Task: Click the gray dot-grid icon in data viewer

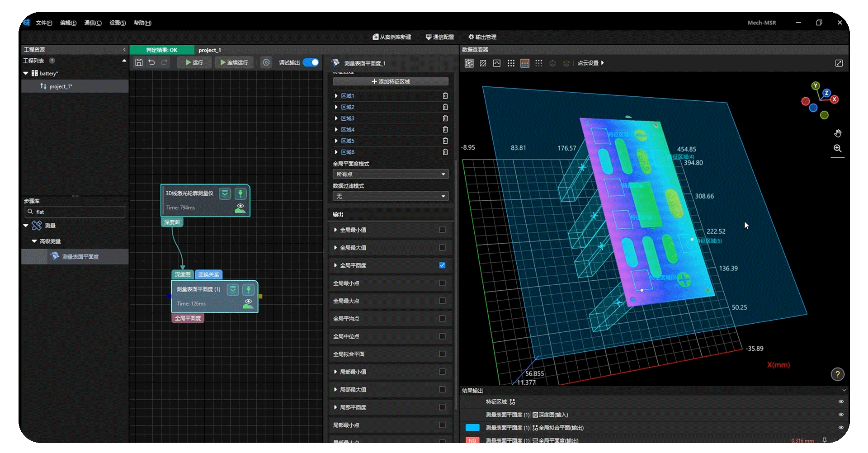Action: click(539, 63)
